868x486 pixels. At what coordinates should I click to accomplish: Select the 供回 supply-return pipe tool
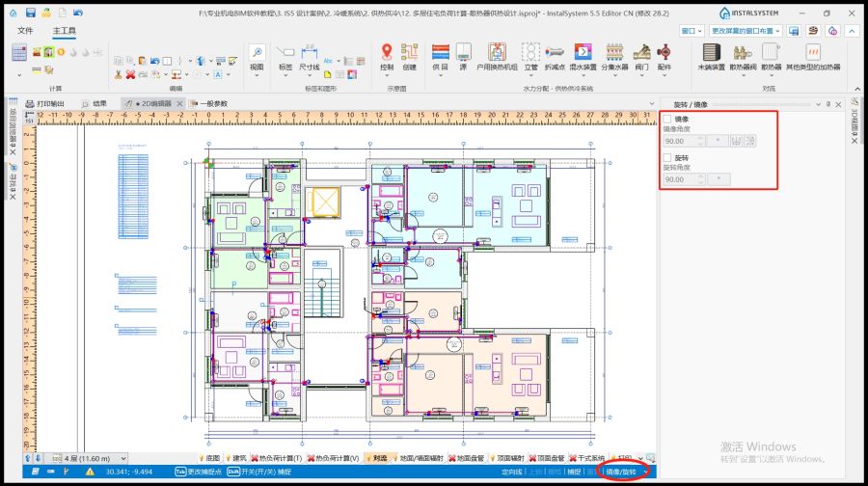tap(440, 57)
